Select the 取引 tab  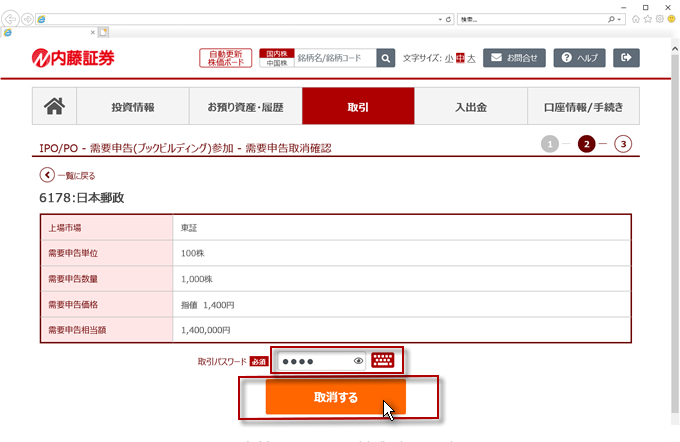(x=358, y=106)
